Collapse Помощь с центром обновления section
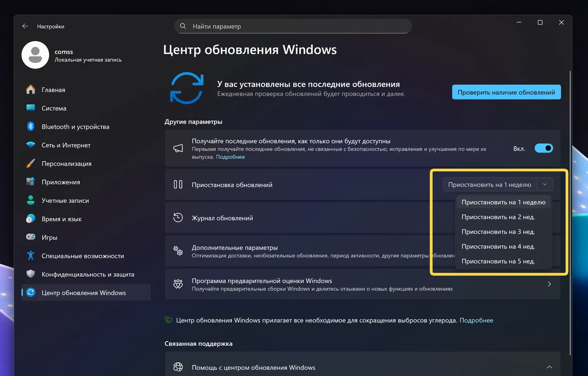Image resolution: width=588 pixels, height=376 pixels. click(549, 367)
